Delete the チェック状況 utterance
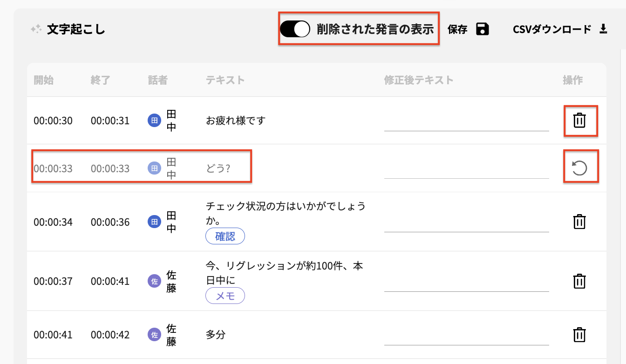The width and height of the screenshot is (626, 364). tap(579, 222)
